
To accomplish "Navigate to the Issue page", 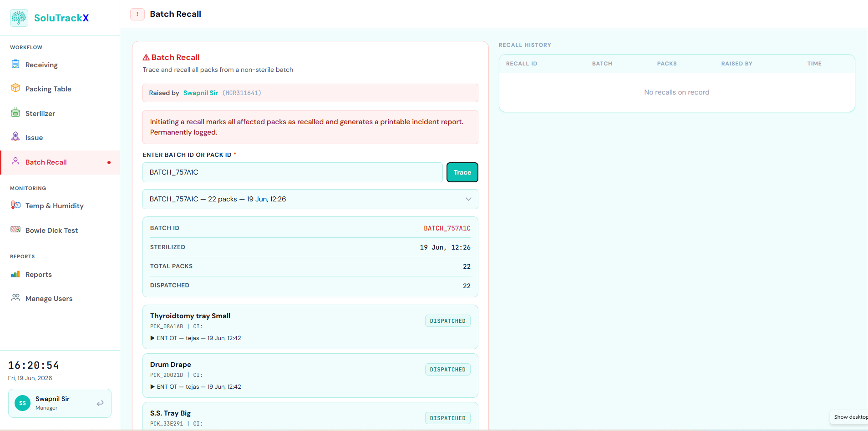I will coord(60,138).
